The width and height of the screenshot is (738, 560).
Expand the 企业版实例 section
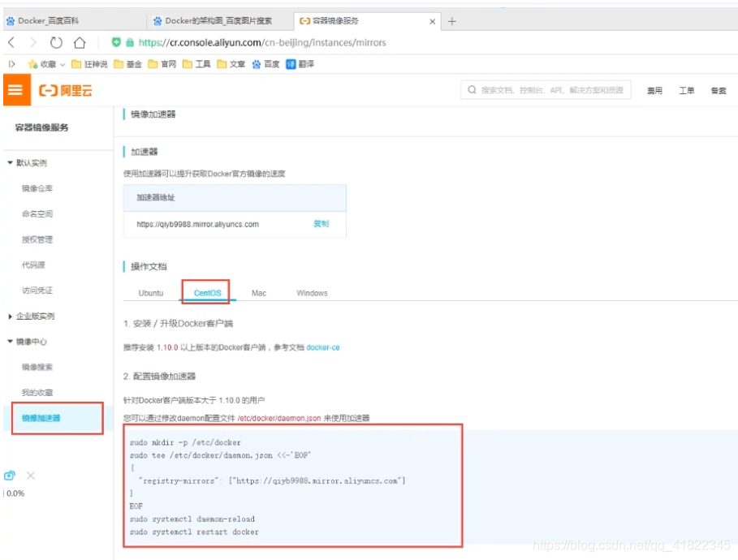point(37,317)
